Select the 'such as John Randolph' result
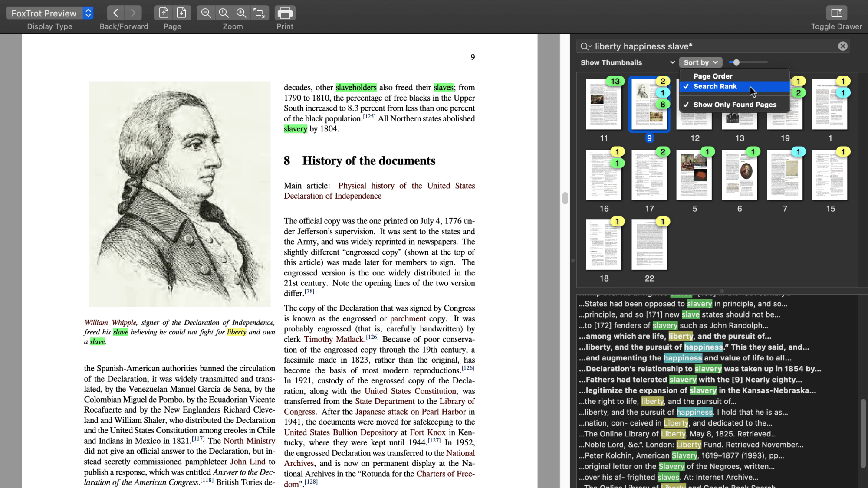Screen dimensions: 868x488 pyautogui.click(x=674, y=325)
